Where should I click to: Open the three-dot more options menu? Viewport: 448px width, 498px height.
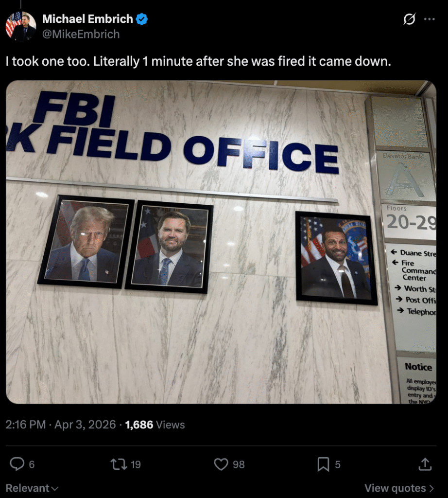click(x=430, y=19)
